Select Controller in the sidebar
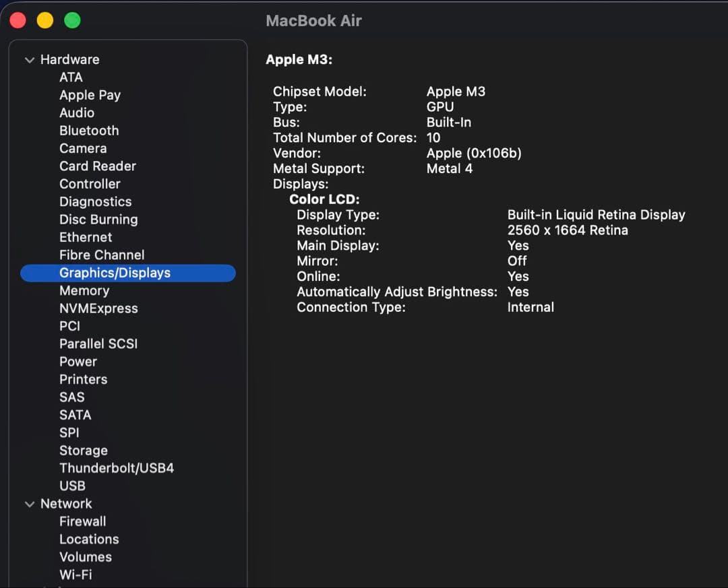Viewport: 728px width, 588px height. 90,184
